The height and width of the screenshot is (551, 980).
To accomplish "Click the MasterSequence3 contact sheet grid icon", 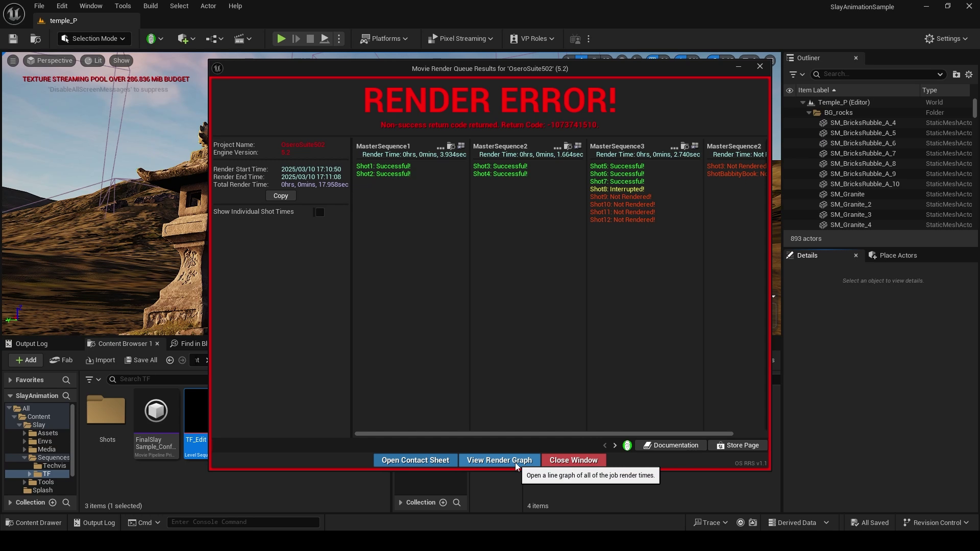I will 695,146.
